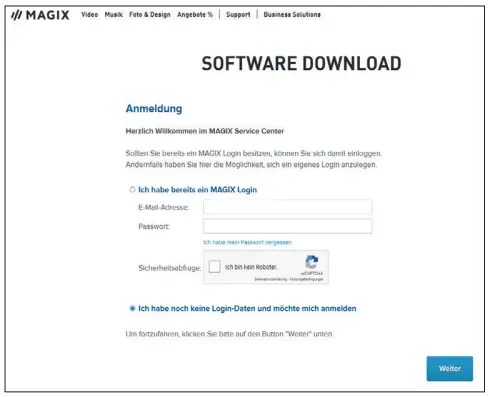Image resolution: width=488 pixels, height=397 pixels.
Task: Click the Anmeldung heading
Action: [x=154, y=109]
